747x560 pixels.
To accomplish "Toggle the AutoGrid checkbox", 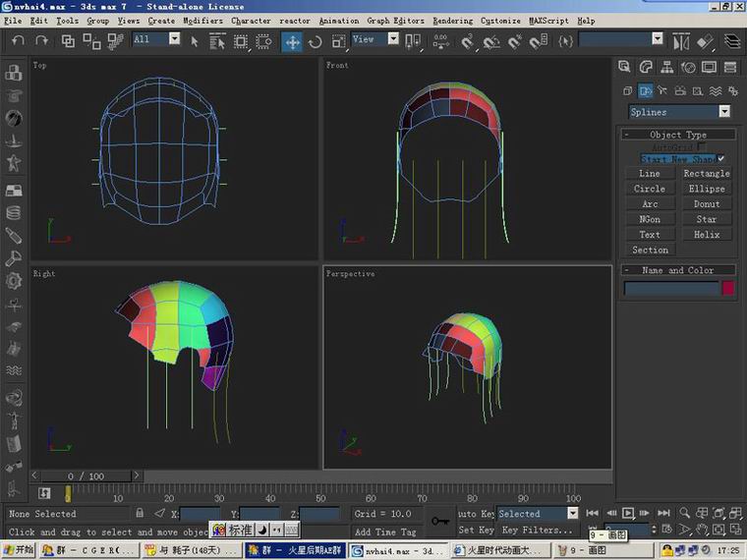I will pos(701,146).
